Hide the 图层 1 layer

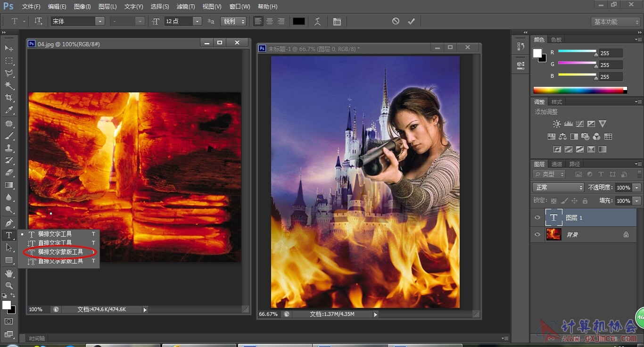coord(537,217)
